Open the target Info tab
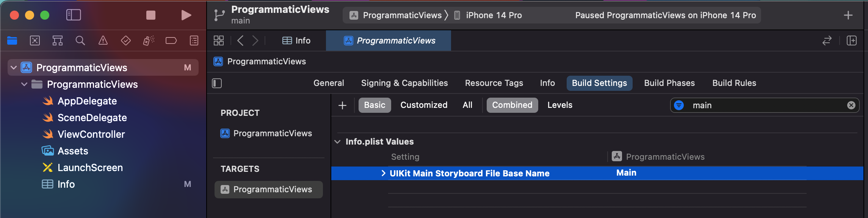The image size is (868, 218). coord(547,83)
